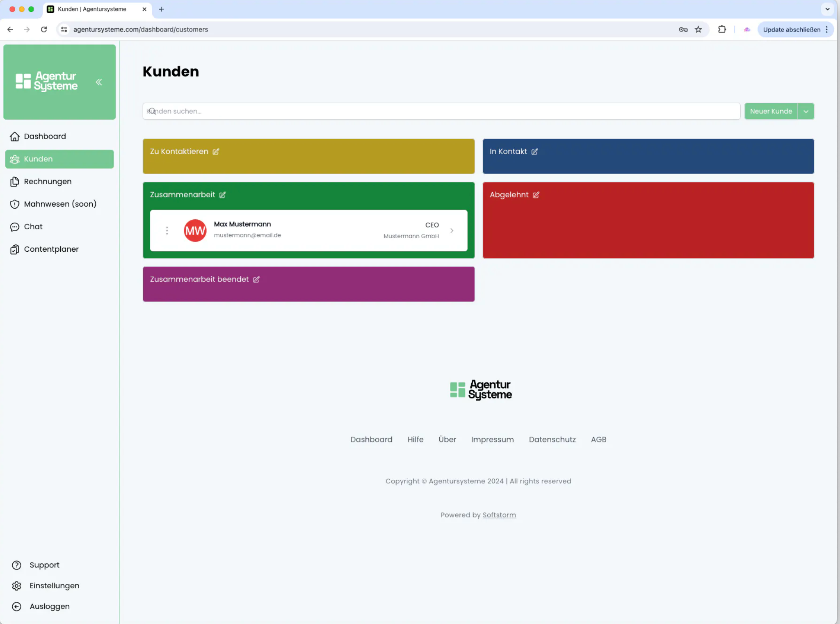
Task: Click the Kunden search input field
Action: tap(441, 111)
